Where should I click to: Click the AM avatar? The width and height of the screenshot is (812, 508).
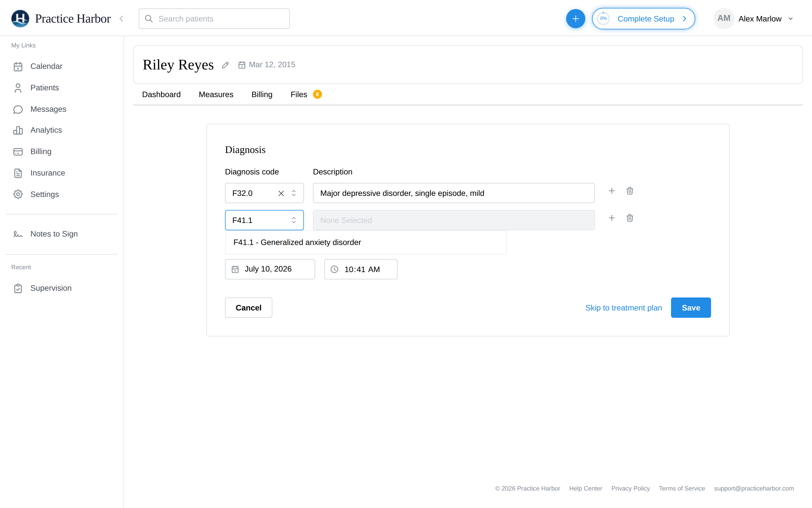724,18
